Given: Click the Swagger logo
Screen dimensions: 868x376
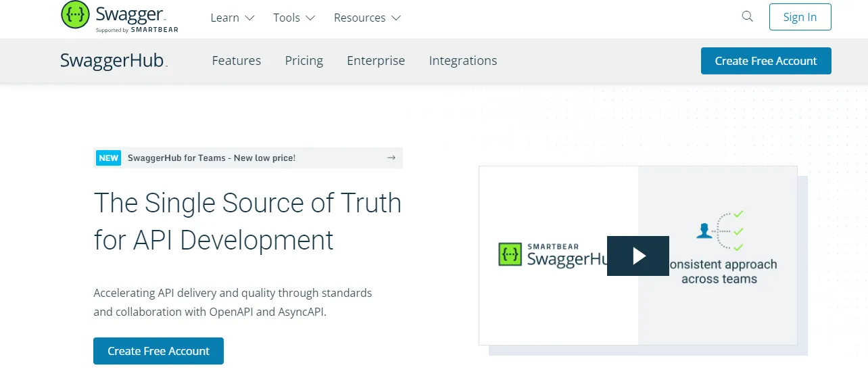Looking at the screenshot, I should pyautogui.click(x=120, y=17).
